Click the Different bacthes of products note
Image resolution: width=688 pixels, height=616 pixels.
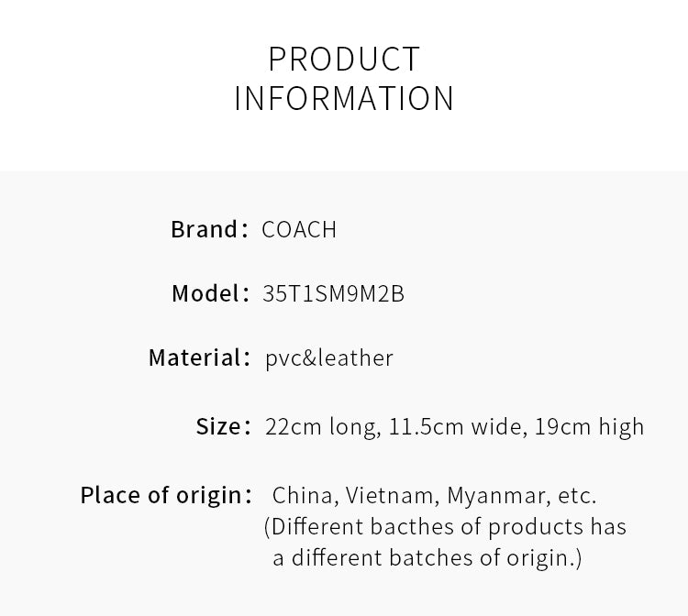[x=445, y=526]
